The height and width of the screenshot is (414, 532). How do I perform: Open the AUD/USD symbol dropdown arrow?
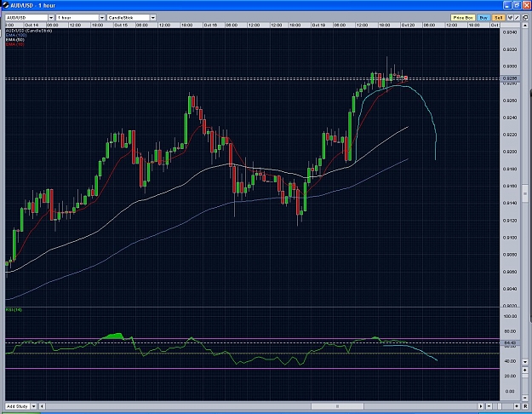tap(51, 18)
